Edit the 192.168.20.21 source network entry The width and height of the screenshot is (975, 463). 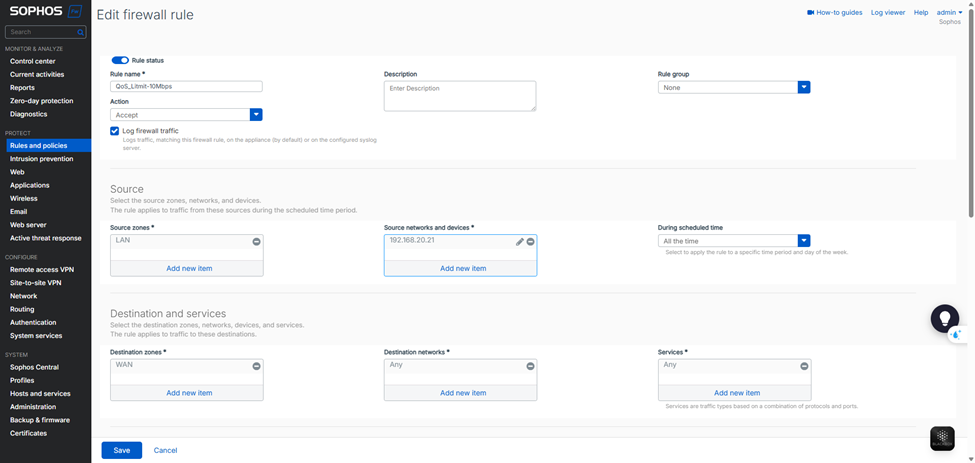519,242
